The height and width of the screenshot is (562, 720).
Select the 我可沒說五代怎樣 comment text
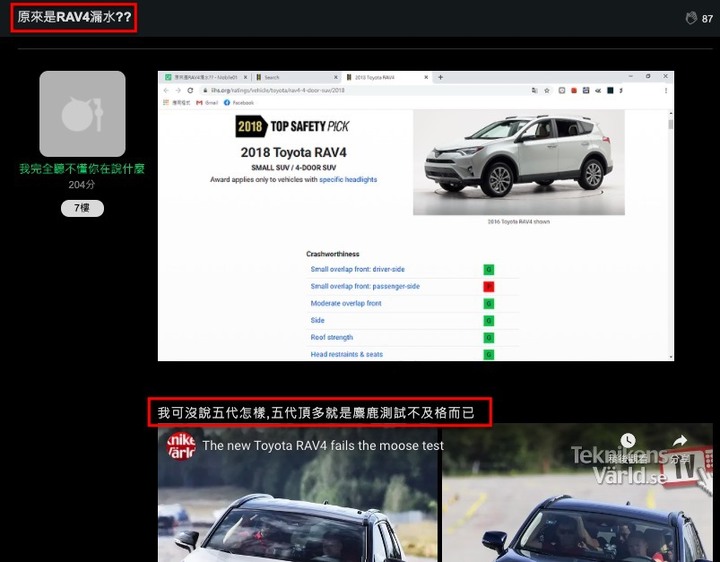click(x=316, y=413)
